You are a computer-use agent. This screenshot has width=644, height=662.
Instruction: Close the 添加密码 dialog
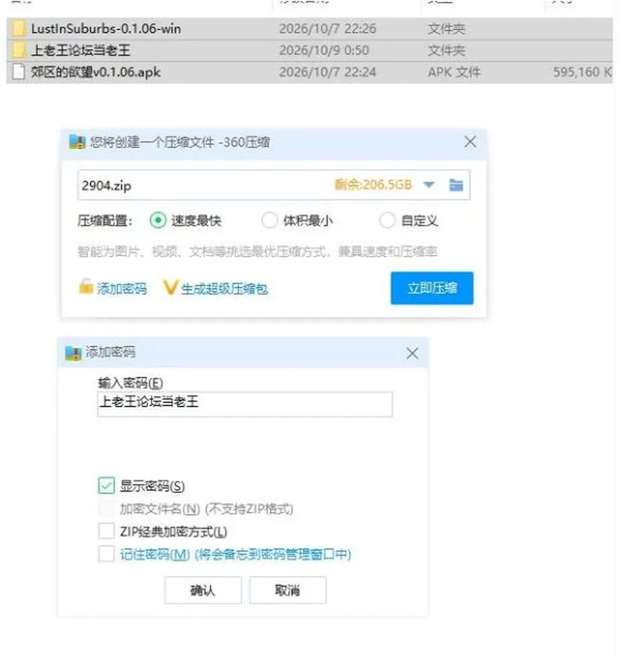click(412, 353)
